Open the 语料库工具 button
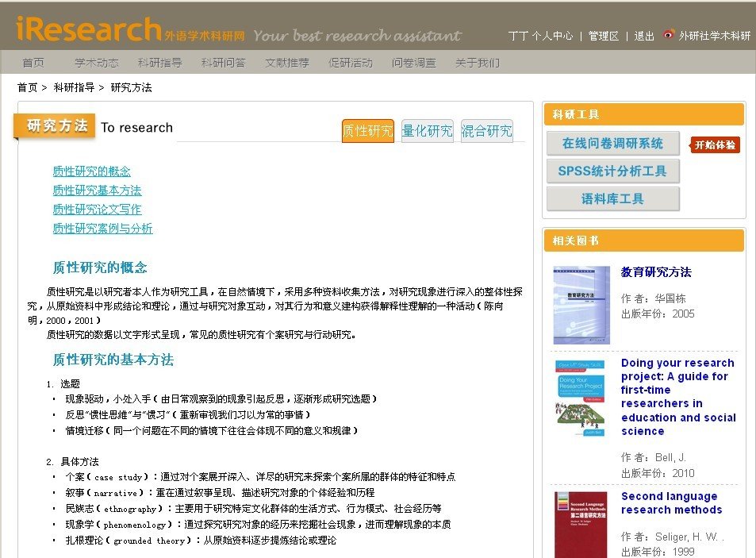This screenshot has height=558, width=756. pyautogui.click(x=612, y=198)
